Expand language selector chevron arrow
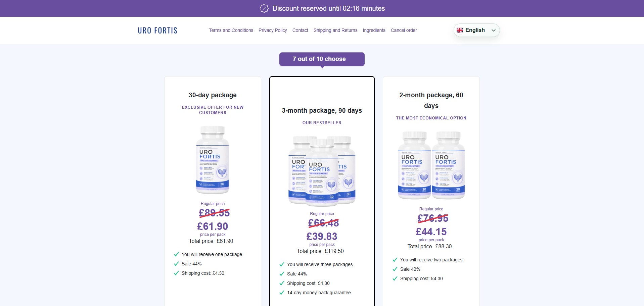The image size is (644, 306). 493,30
